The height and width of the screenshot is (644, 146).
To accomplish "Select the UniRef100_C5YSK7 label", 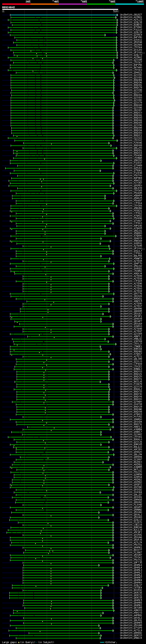I will 131,63.
